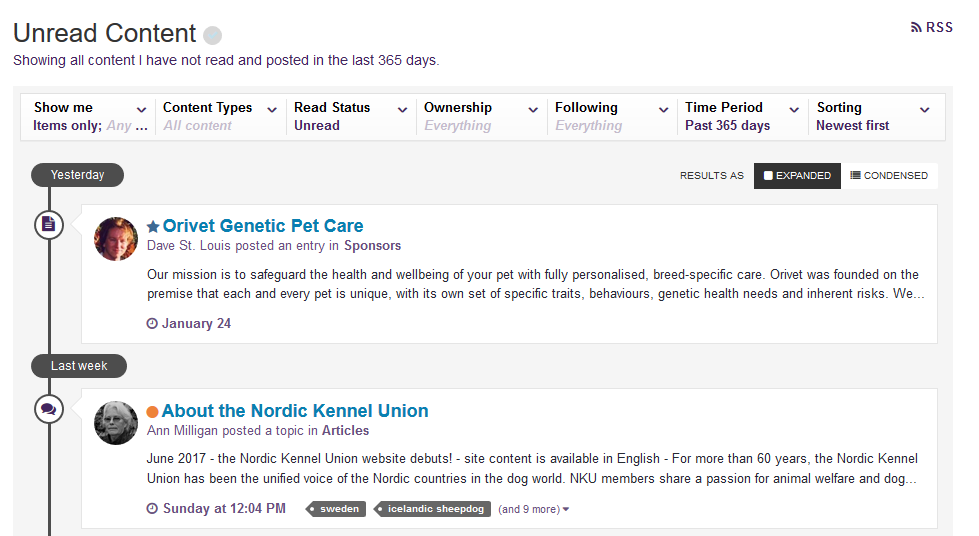Screen dimensions: 979x536
Task: Open the Time Period filter menu
Action: pos(742,116)
